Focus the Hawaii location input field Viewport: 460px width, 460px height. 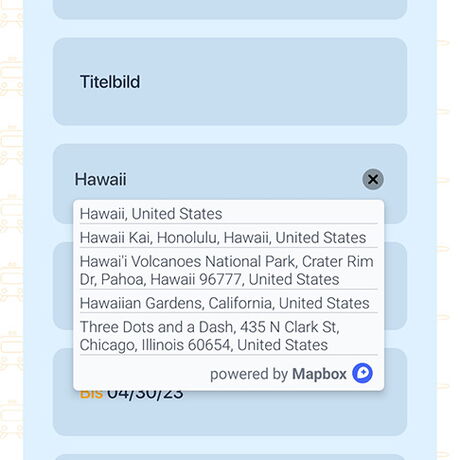[215, 180]
